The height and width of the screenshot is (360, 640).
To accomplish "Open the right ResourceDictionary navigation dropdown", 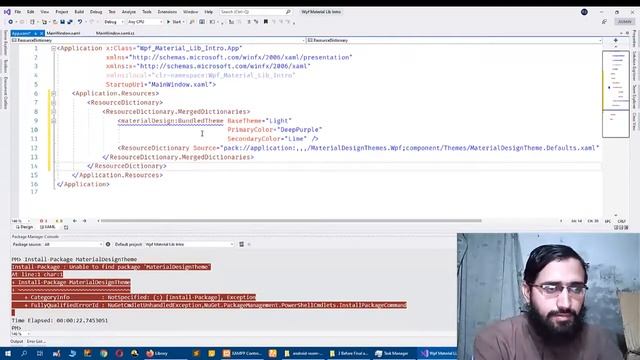I will click(x=454, y=40).
